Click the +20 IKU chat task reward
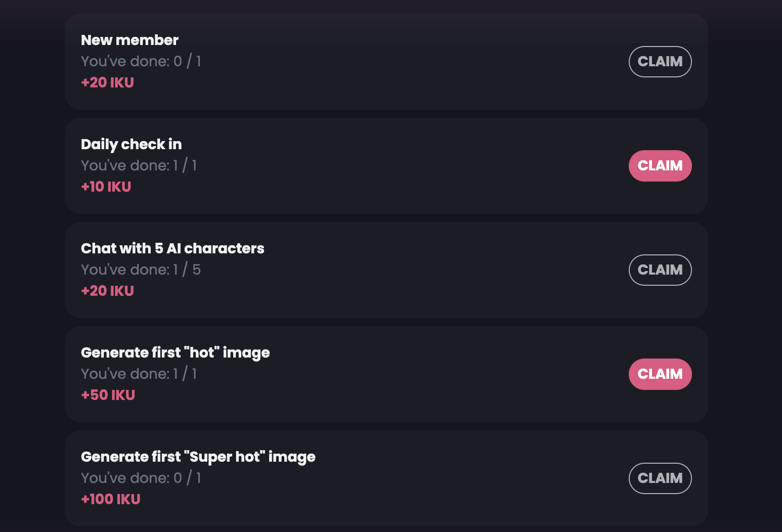This screenshot has height=532, width=782. click(107, 291)
